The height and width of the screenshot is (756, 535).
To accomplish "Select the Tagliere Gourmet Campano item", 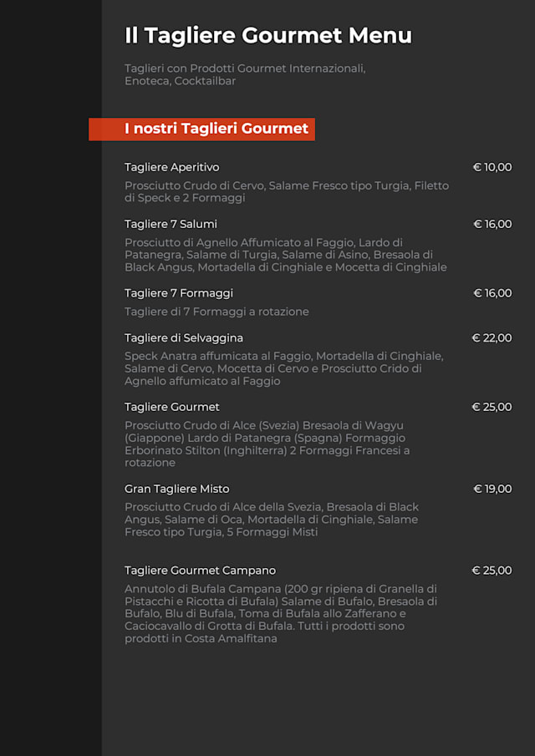I will coord(200,571).
